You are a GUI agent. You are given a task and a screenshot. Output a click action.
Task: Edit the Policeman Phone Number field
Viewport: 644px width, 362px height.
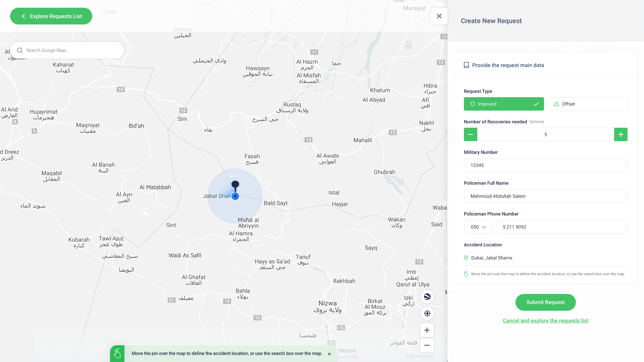pos(561,227)
